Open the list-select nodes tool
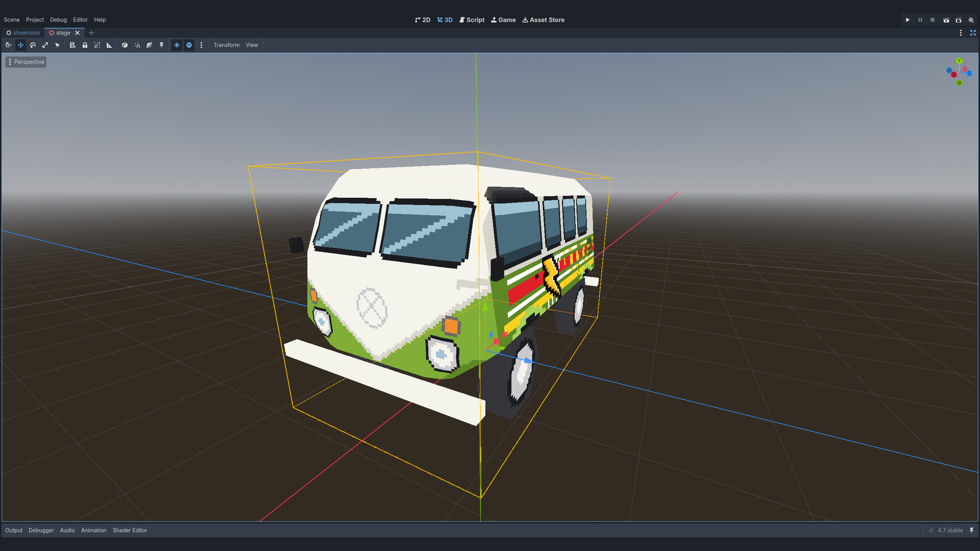 tap(72, 45)
